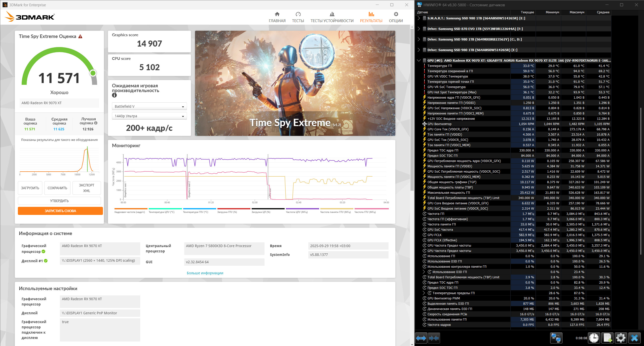644x346 pixels.
Task: Open HWiNFO sensor settings gear icon
Action: [621, 338]
